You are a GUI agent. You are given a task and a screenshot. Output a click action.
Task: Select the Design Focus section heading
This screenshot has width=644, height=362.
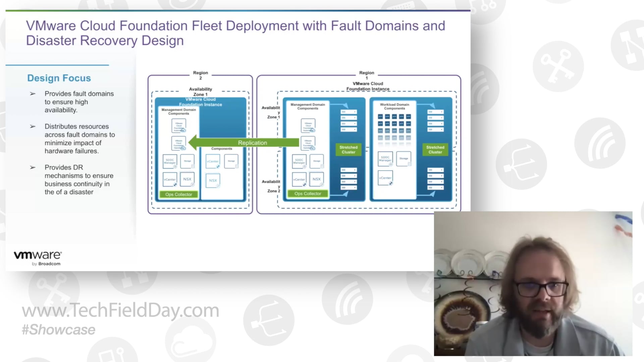[x=59, y=78]
